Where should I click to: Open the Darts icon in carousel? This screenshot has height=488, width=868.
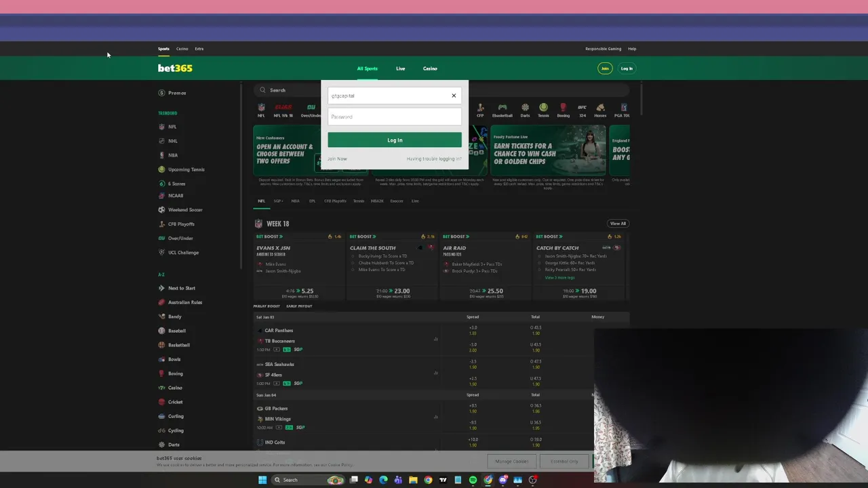coord(525,110)
